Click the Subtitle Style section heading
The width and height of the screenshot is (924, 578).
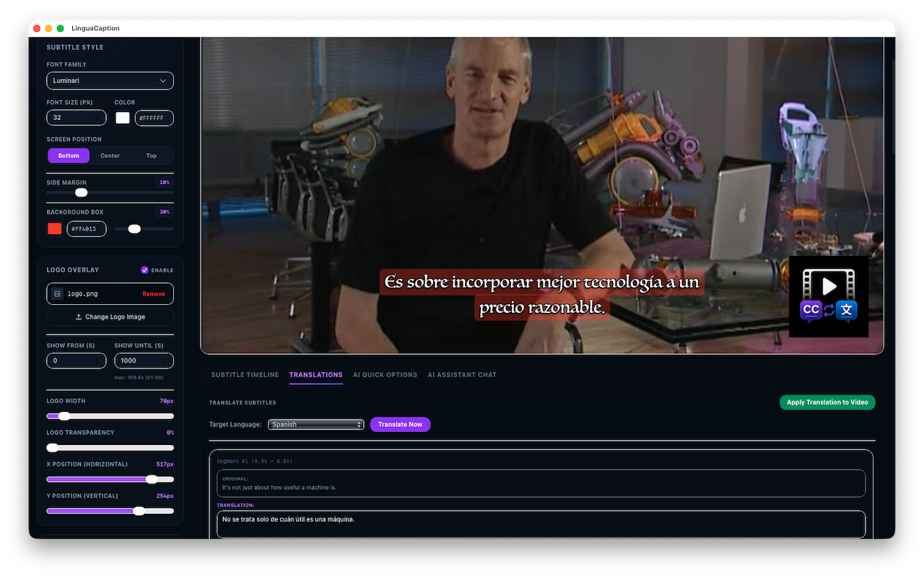75,48
